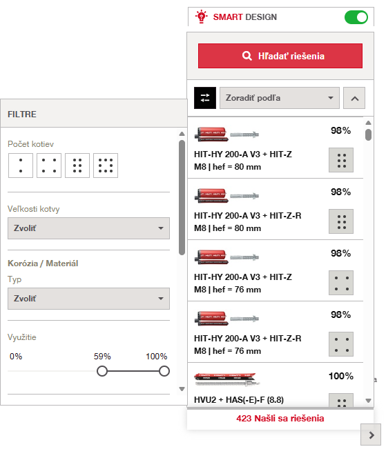386x449 pixels.
Task: Toggle the Smart Design switch
Action: tap(356, 17)
